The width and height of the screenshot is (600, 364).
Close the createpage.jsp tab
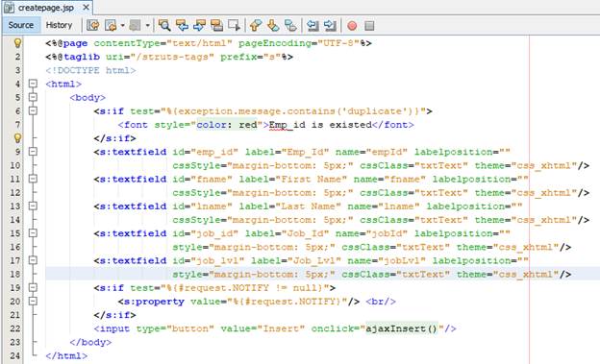coord(87,8)
